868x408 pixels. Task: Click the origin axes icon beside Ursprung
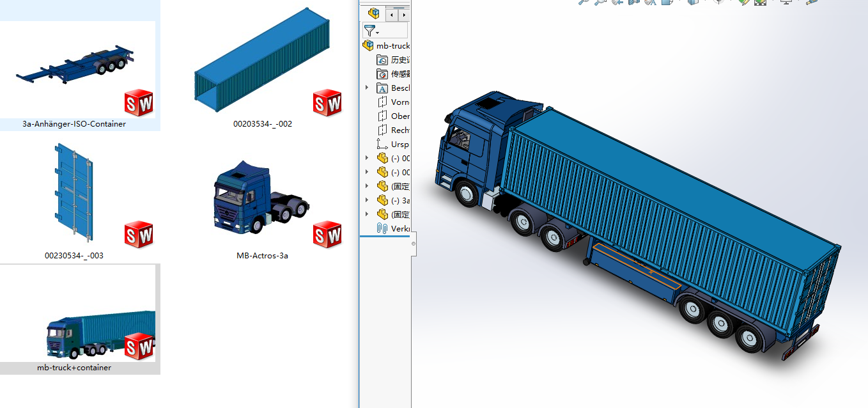click(x=382, y=145)
